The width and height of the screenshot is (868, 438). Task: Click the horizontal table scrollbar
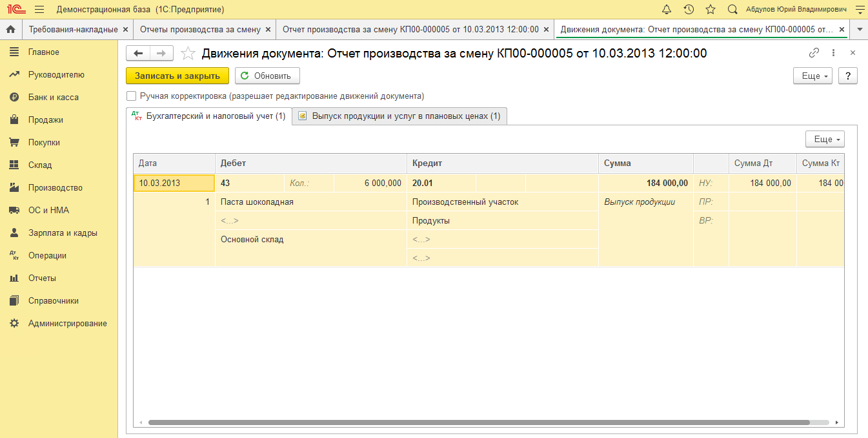click(478, 422)
